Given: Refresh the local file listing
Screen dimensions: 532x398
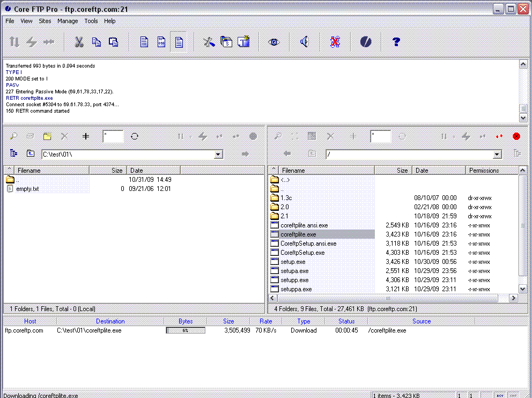Looking at the screenshot, I should [x=134, y=136].
